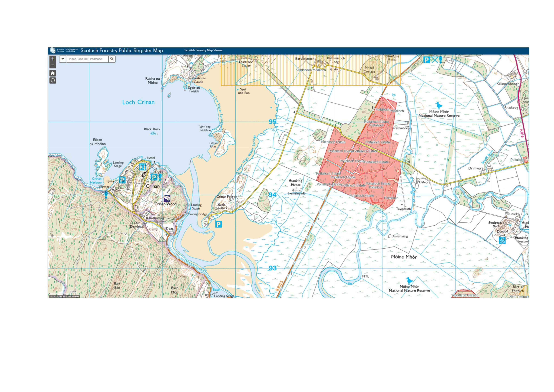Click the bird symbol above northern Mòine Mhòr Reserve label
The width and height of the screenshot is (554, 392).
tap(439, 106)
